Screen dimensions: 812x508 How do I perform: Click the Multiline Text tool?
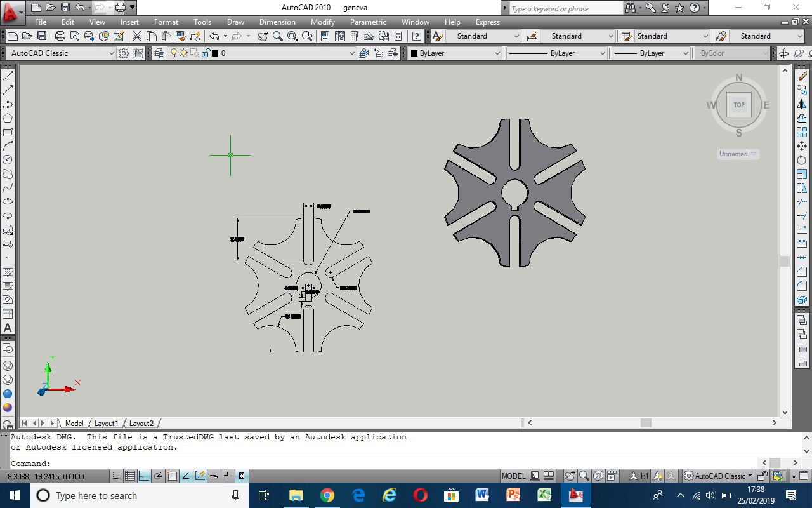click(x=8, y=328)
